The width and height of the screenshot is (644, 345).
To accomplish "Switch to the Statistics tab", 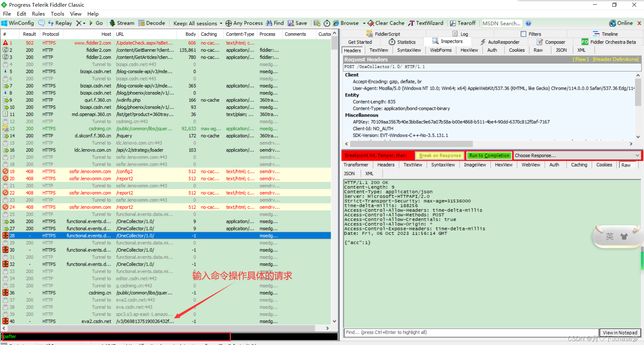I will pyautogui.click(x=402, y=42).
